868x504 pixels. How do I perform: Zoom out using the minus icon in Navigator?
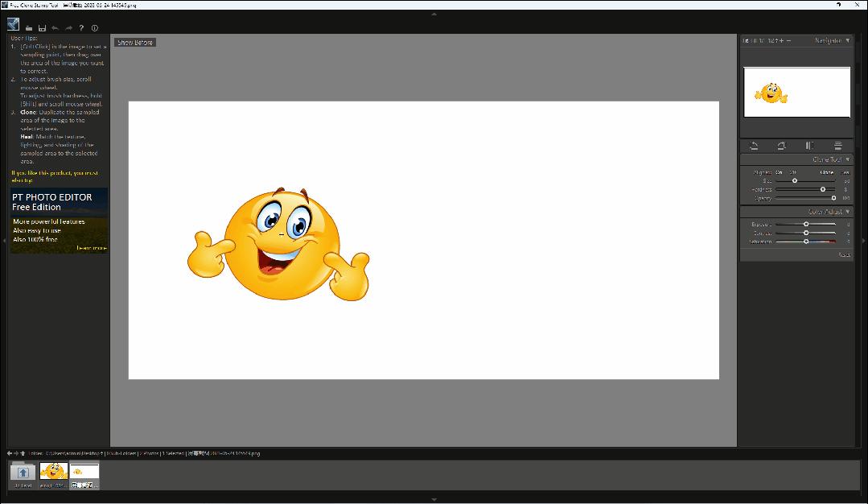(789, 40)
